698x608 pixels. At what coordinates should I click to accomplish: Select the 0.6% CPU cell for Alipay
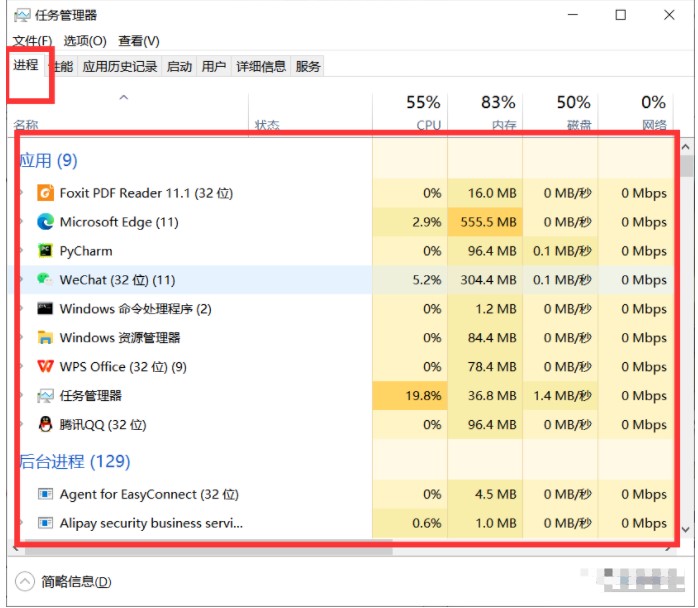click(410, 523)
